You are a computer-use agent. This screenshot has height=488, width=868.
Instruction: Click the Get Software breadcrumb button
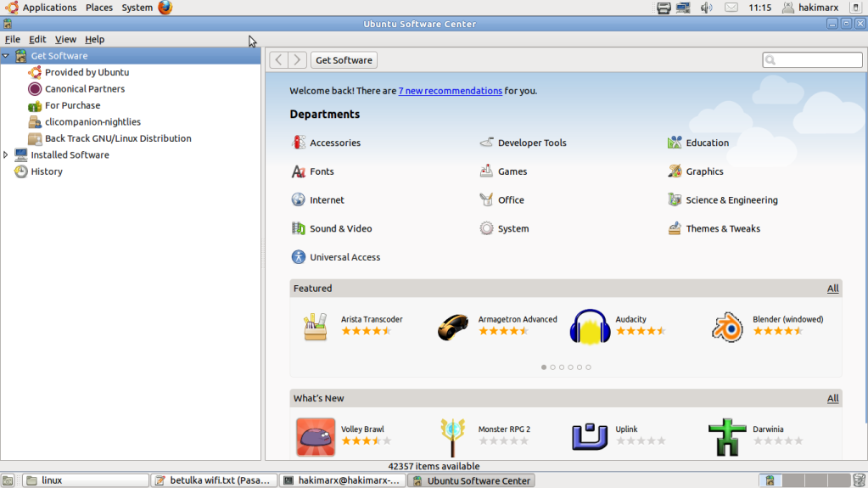tap(344, 59)
